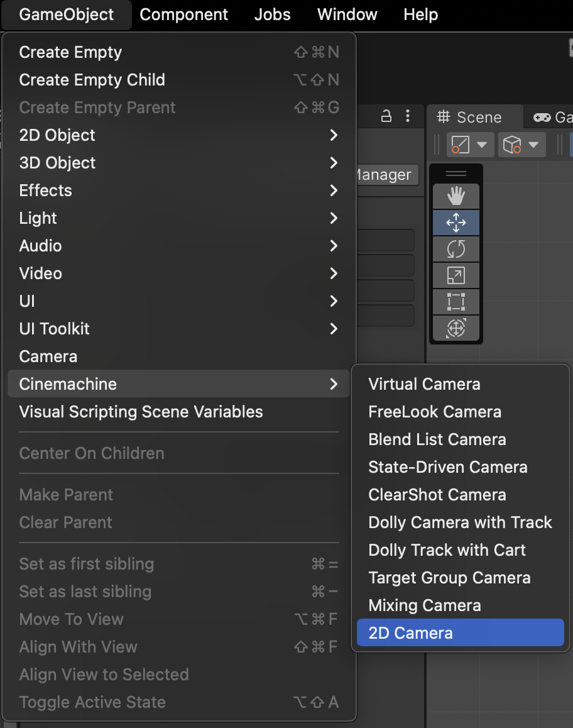This screenshot has height=728, width=573.
Task: Open the draw mode dropdown in Scene toolbar
Action: click(x=468, y=145)
